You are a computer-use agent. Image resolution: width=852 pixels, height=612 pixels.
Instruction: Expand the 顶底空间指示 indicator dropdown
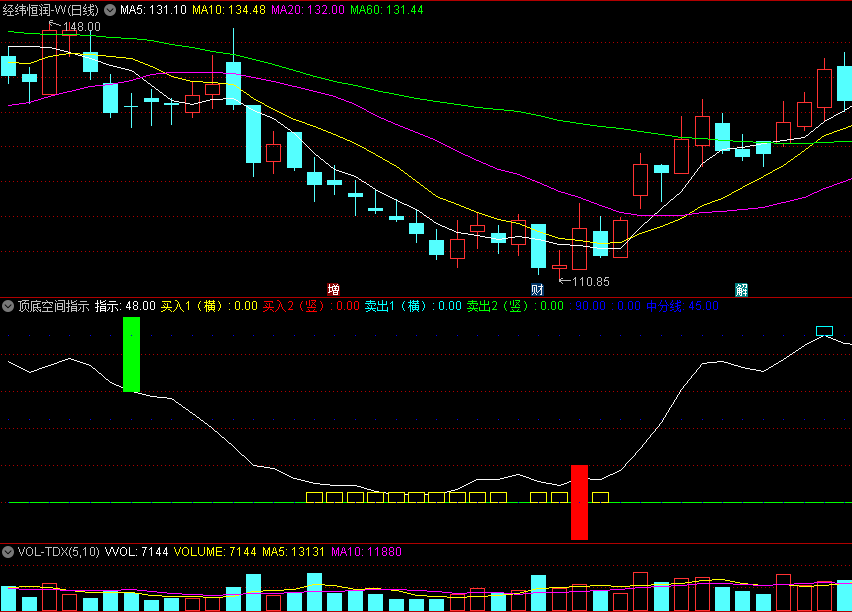[x=8, y=306]
